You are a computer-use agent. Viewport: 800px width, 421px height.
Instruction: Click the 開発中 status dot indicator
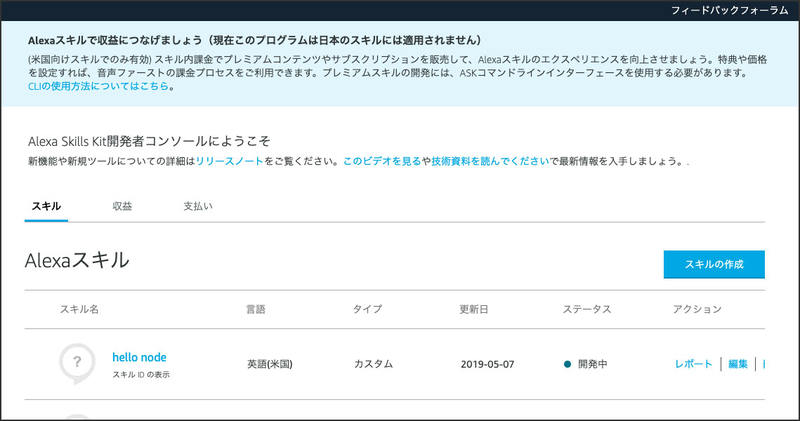(x=567, y=364)
